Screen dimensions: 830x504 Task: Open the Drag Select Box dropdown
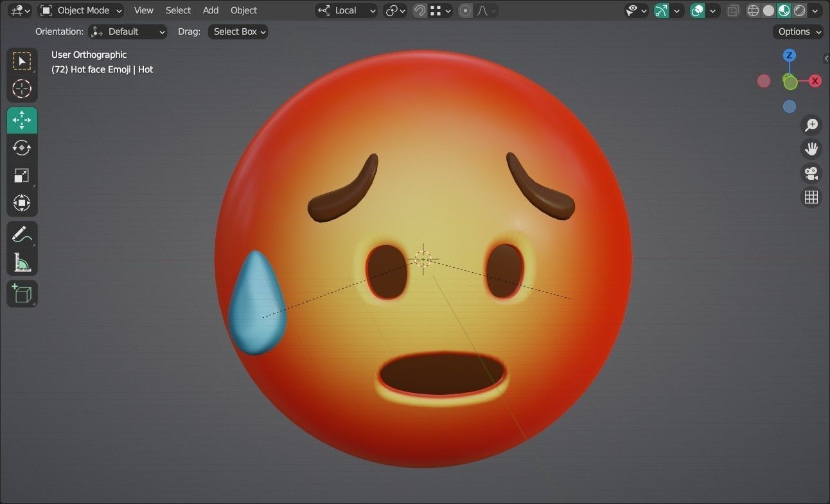pyautogui.click(x=238, y=31)
